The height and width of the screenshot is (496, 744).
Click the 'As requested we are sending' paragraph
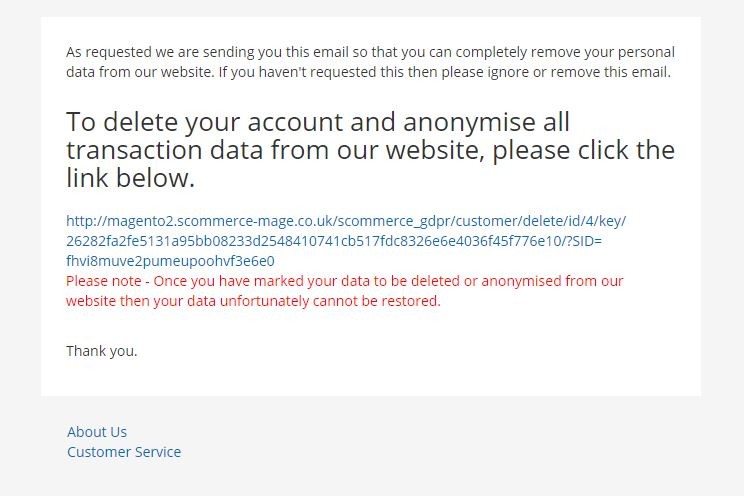[371, 62]
